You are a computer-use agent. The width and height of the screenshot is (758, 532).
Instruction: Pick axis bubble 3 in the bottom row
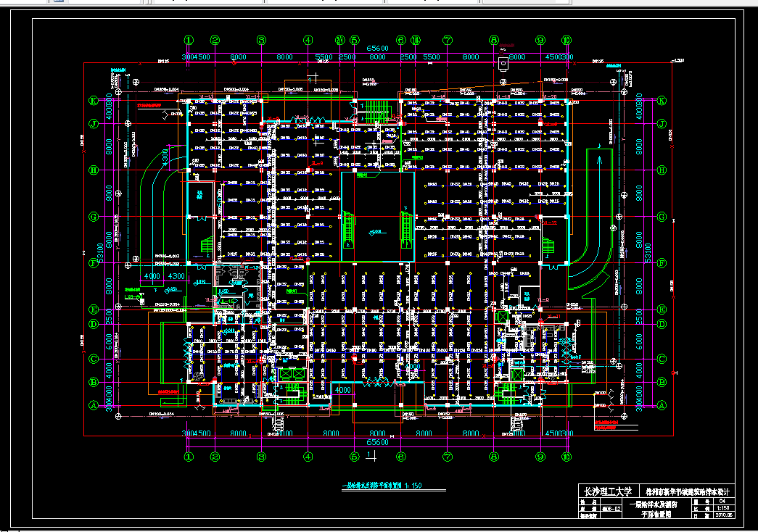pos(262,457)
